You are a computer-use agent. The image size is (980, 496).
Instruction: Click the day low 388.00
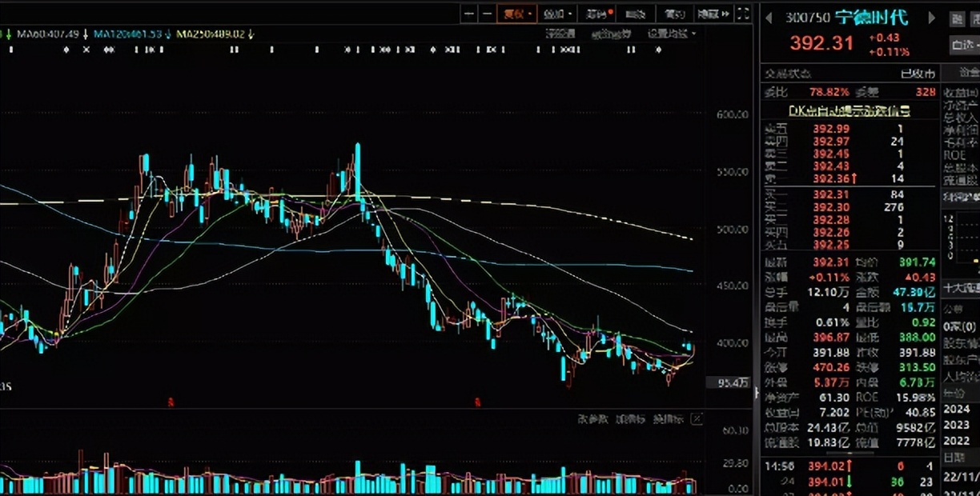coord(918,338)
